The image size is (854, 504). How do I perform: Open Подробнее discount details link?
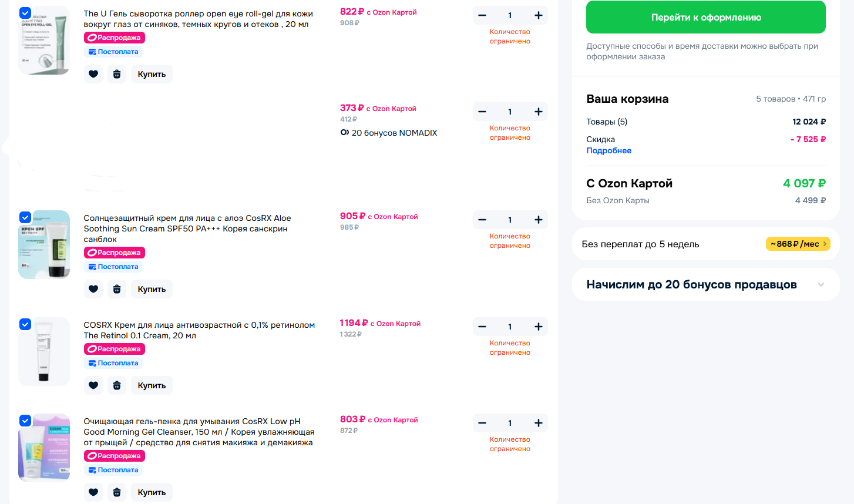[609, 150]
